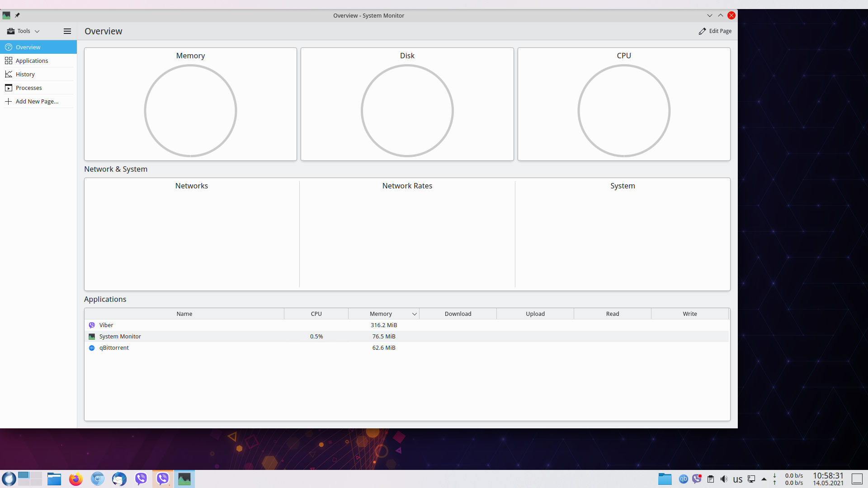Open the volume control in the system tray
The width and height of the screenshot is (868, 488).
pos(724,479)
